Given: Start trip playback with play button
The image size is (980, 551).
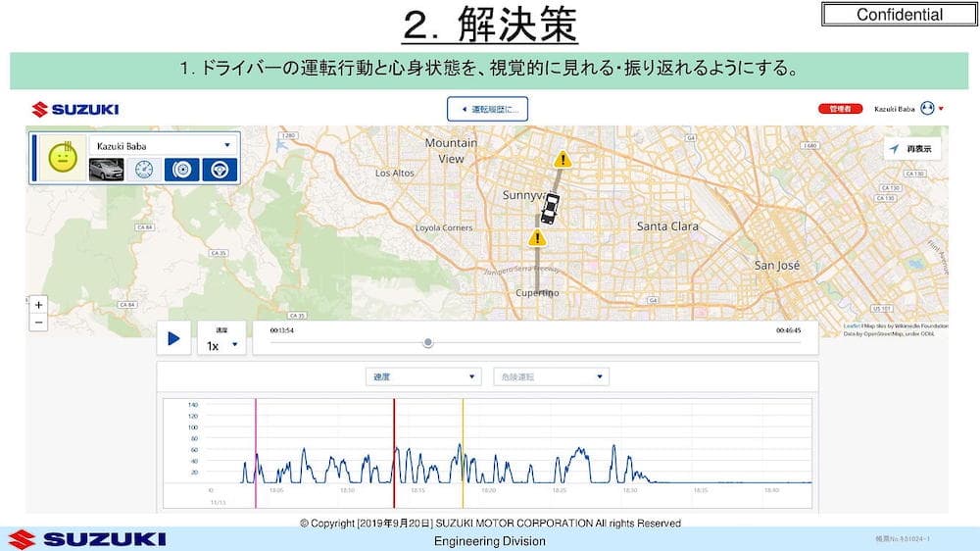Looking at the screenshot, I should coord(173,338).
